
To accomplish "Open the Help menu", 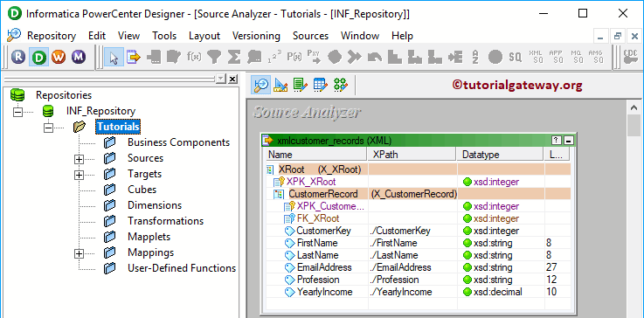I will point(402,36).
